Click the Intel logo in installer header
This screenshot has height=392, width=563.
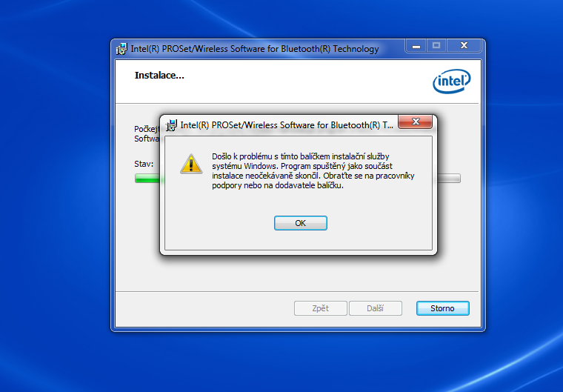451,82
